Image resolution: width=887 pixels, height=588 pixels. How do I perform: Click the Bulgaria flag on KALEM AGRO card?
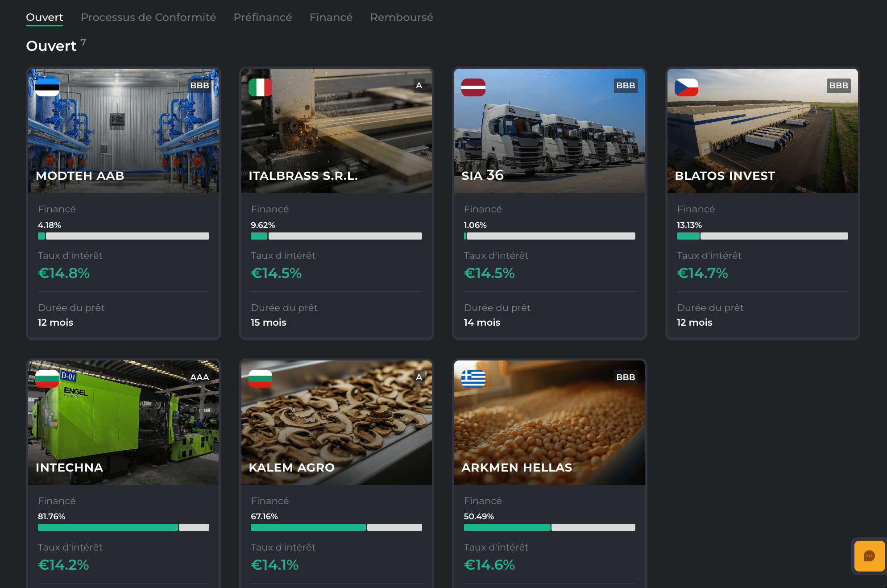(260, 378)
